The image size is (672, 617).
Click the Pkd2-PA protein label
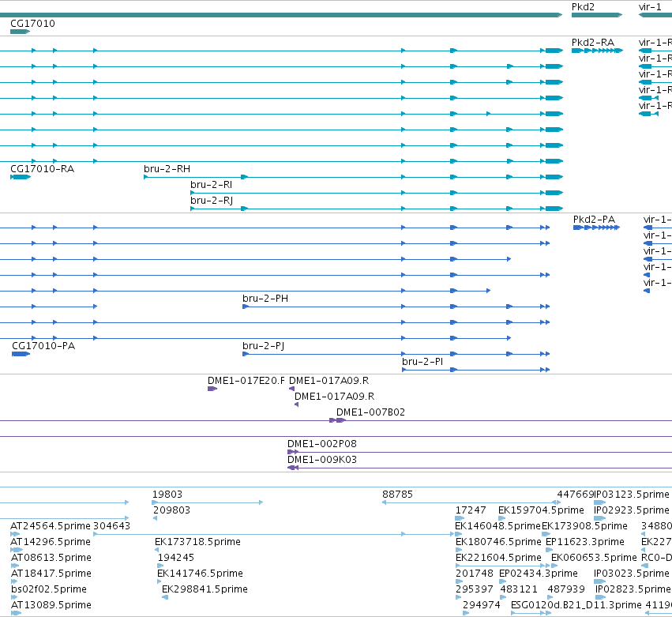594,220
